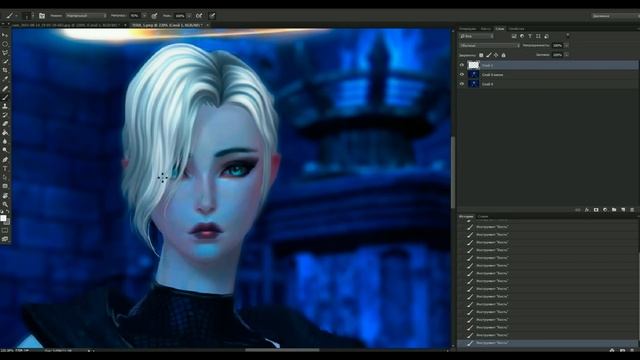Select the Zoom tool
640x360 pixels.
click(x=5, y=204)
